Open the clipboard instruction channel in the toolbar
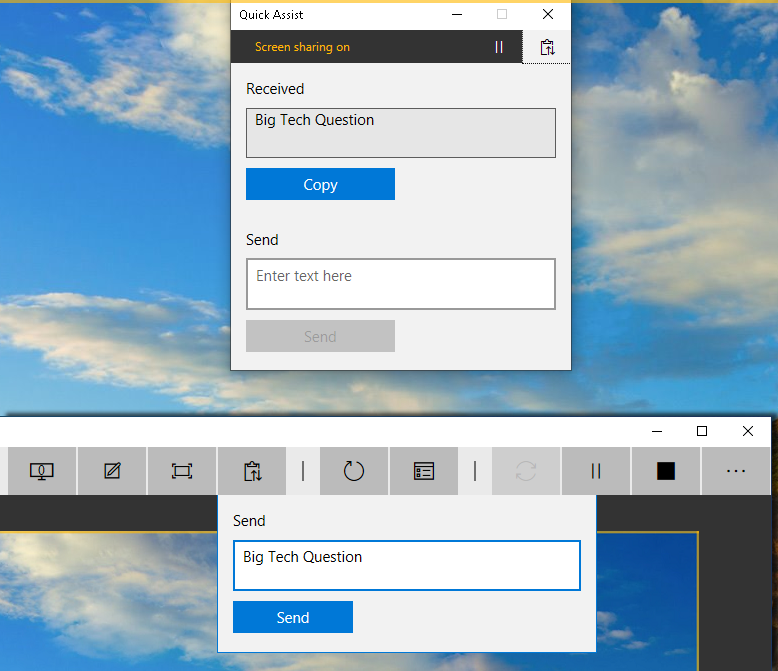This screenshot has width=778, height=671. [252, 471]
